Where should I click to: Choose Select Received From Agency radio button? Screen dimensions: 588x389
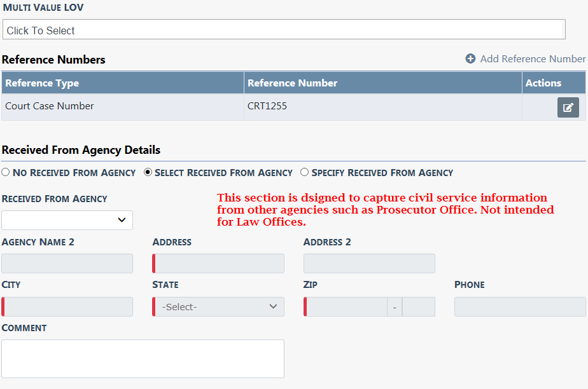(148, 172)
